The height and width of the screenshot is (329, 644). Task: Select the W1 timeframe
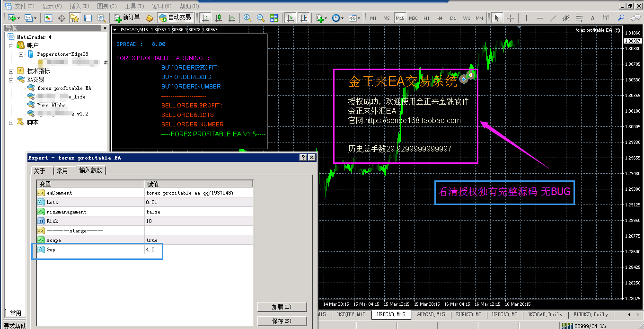click(x=467, y=18)
